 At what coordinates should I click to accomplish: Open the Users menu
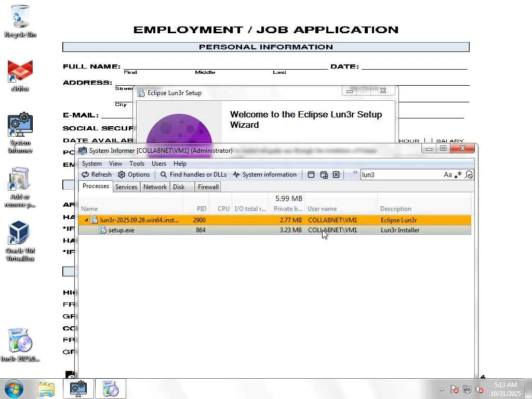point(159,164)
